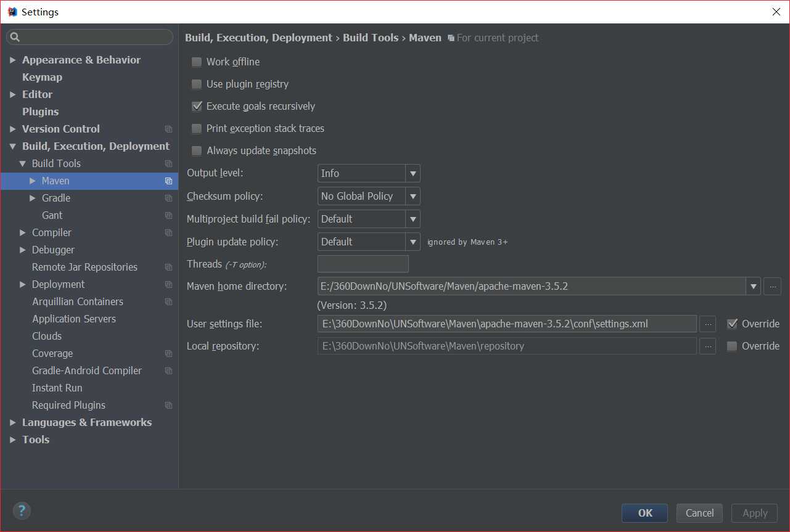Click the OK button
This screenshot has width=790, height=532.
[x=645, y=513]
